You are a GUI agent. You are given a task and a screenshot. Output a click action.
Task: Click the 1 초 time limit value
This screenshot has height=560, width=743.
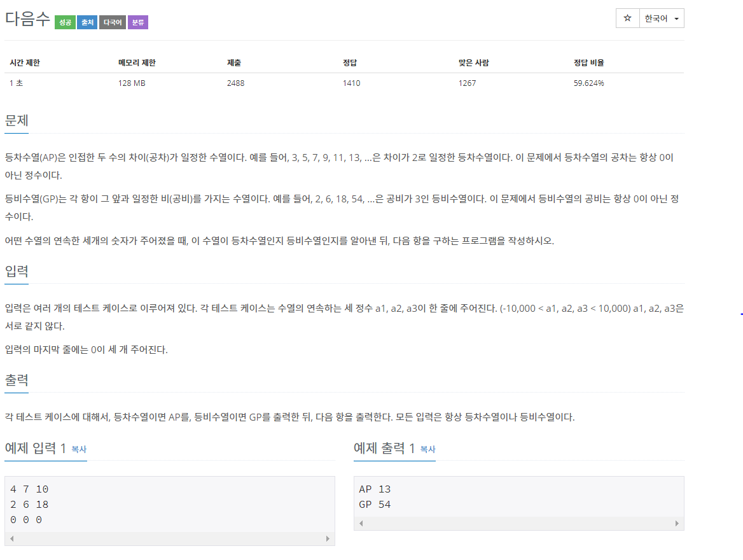pos(16,83)
